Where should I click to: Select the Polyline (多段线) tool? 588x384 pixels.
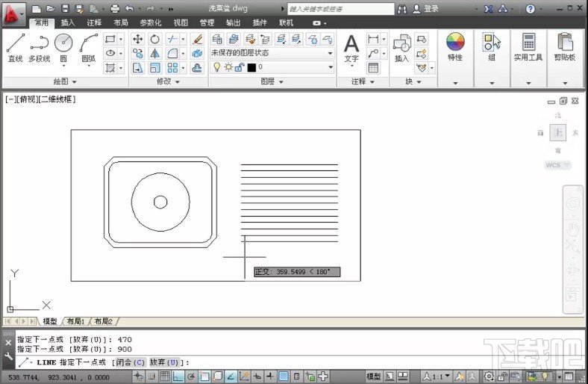pos(40,47)
